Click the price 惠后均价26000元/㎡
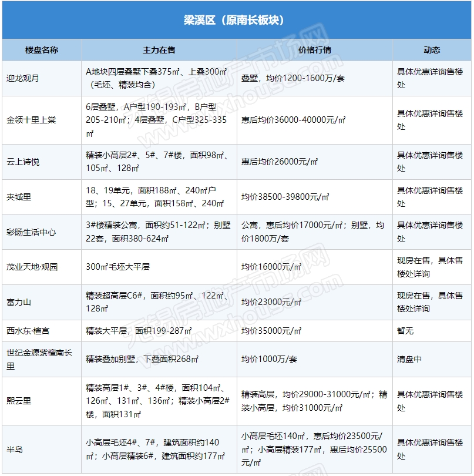Screen dimensions: 474x476 tap(280, 162)
